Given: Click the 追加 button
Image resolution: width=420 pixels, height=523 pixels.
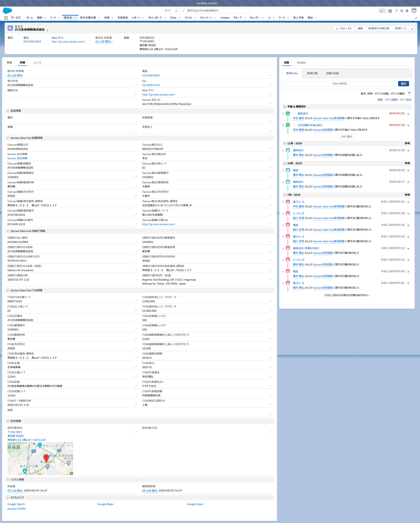Looking at the screenshot, I should [x=403, y=84].
